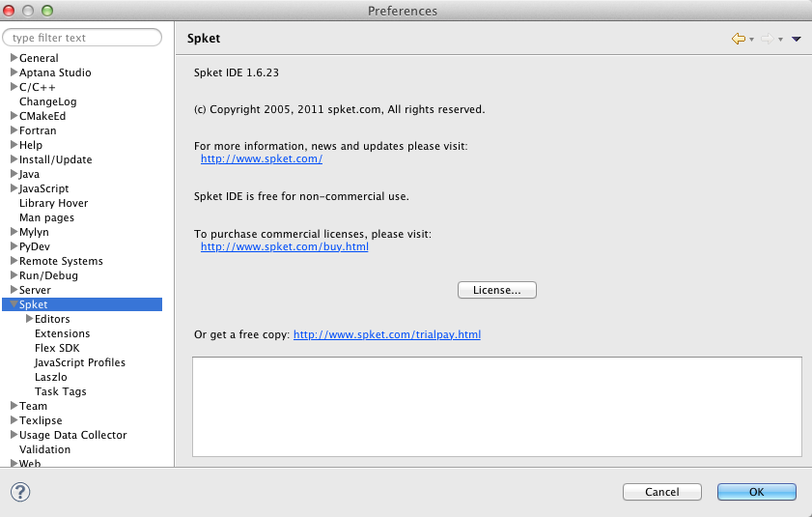Select the Flex SDK preference page
This screenshot has width=812, height=517.
[x=57, y=348]
